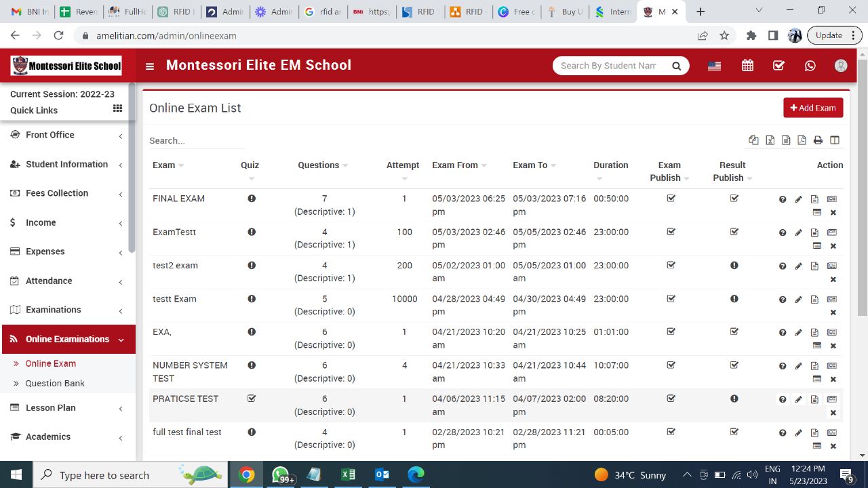
Task: Open the Quick Links grid icon
Action: pos(117,108)
